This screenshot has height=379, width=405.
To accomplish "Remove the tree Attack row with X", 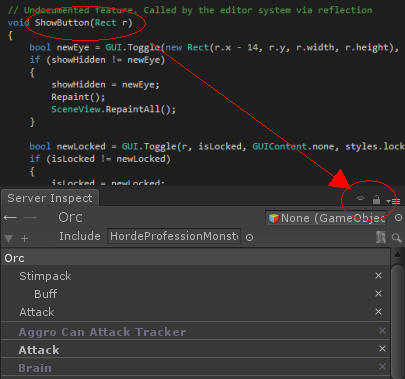I will [378, 312].
